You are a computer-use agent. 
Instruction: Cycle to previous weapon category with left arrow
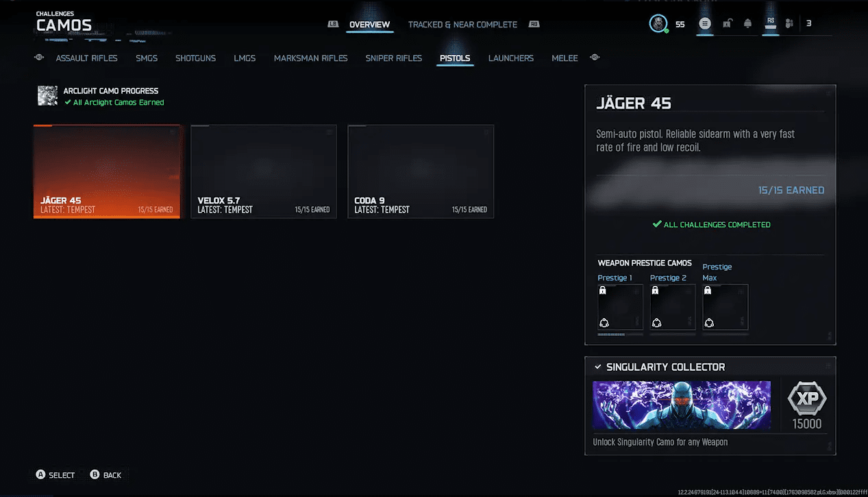point(39,58)
